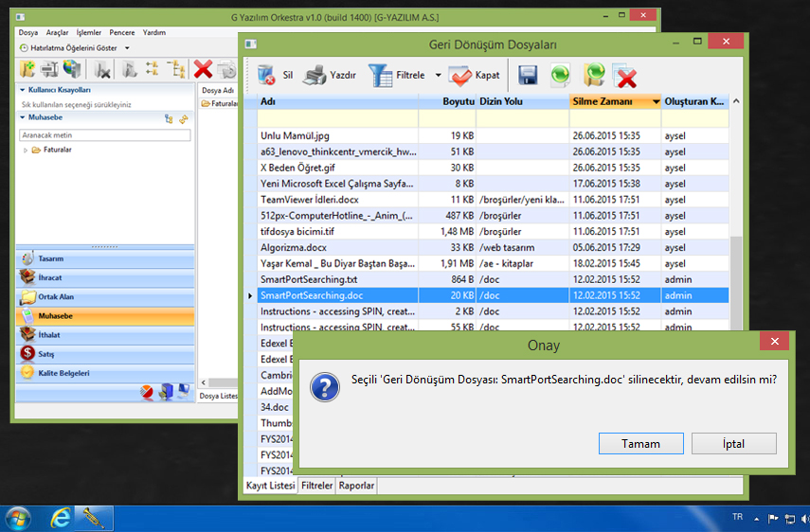The height and width of the screenshot is (532, 810).
Task: Cancel the dialog with İptal button
Action: pos(733,443)
